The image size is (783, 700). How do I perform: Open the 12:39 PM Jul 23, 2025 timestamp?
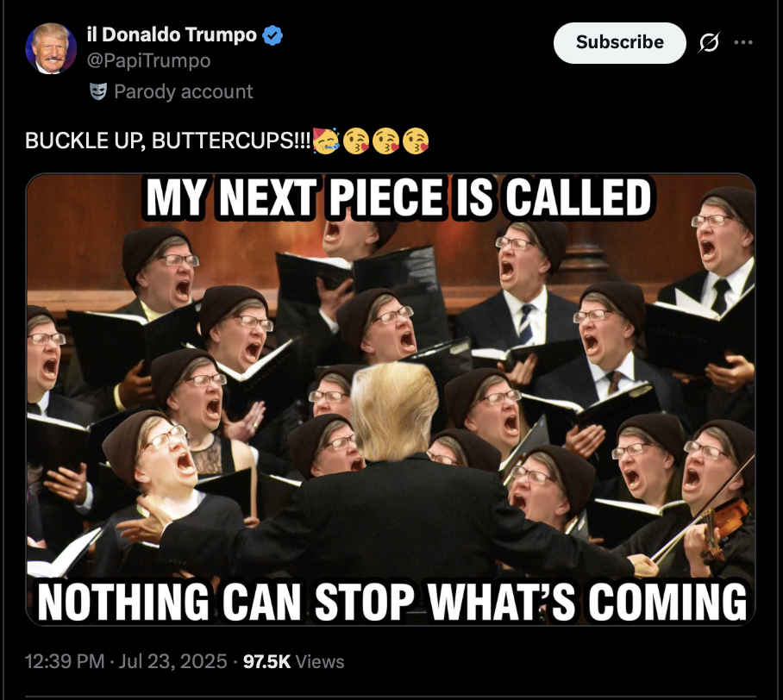coord(126,661)
